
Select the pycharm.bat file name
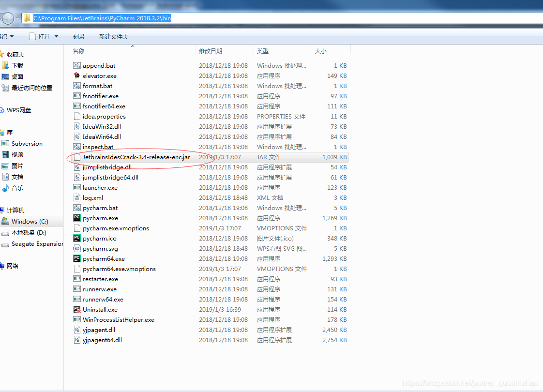(x=100, y=208)
